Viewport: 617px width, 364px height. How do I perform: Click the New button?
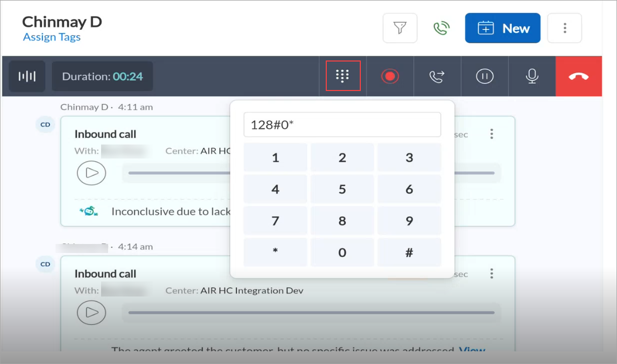pyautogui.click(x=502, y=28)
